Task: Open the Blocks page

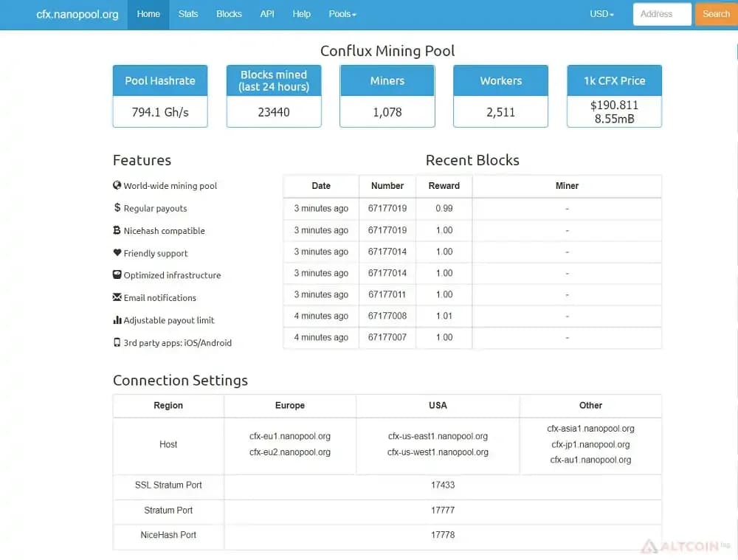Action: pos(229,14)
